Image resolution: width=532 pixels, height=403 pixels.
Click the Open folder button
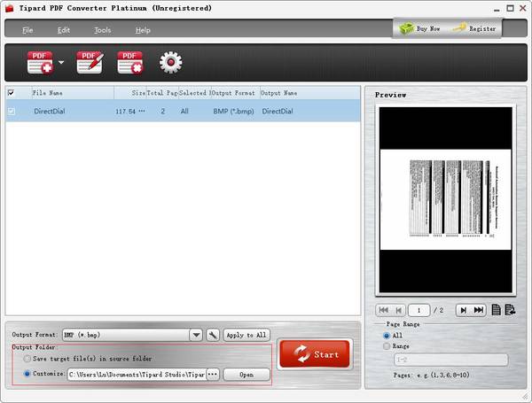pyautogui.click(x=246, y=374)
